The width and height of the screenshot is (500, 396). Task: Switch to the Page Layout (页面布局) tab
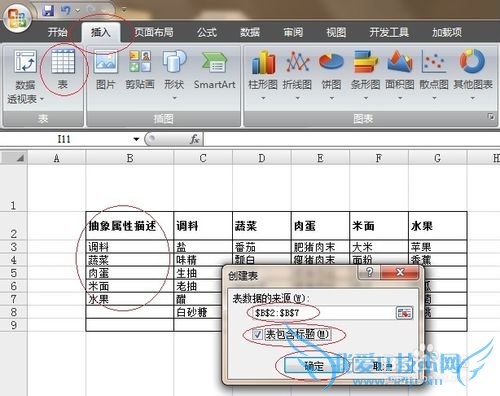pos(154,32)
